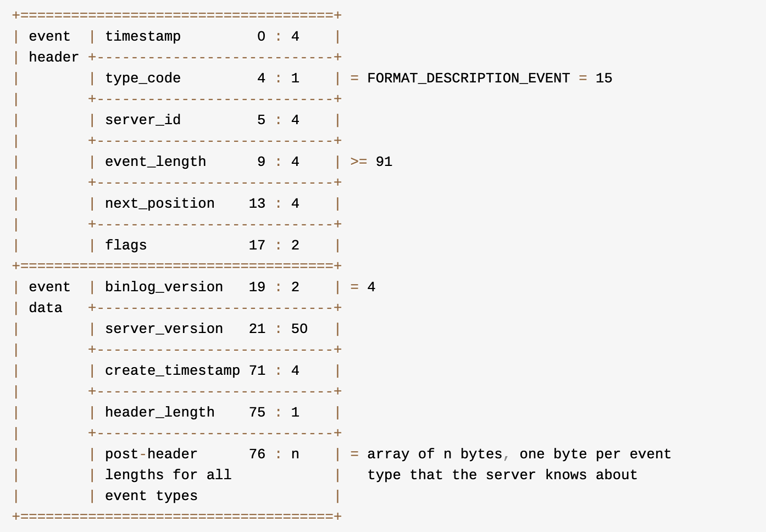Click the flags field name
This screenshot has width=766, height=532.
126,245
